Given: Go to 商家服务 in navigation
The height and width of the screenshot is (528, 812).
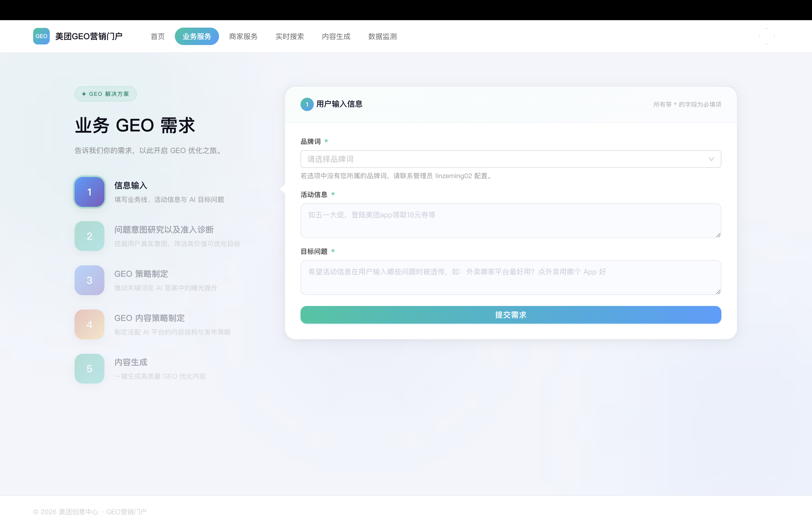Looking at the screenshot, I should click(x=243, y=36).
